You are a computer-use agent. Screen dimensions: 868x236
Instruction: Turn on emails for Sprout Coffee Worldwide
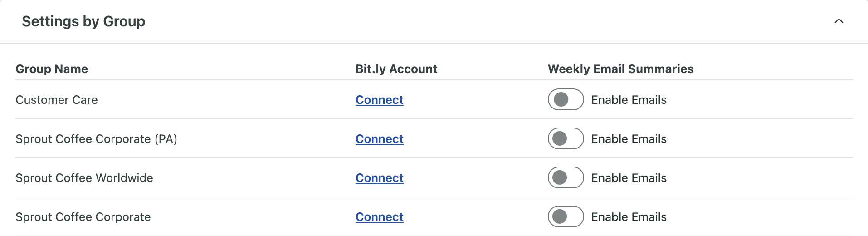tap(566, 178)
